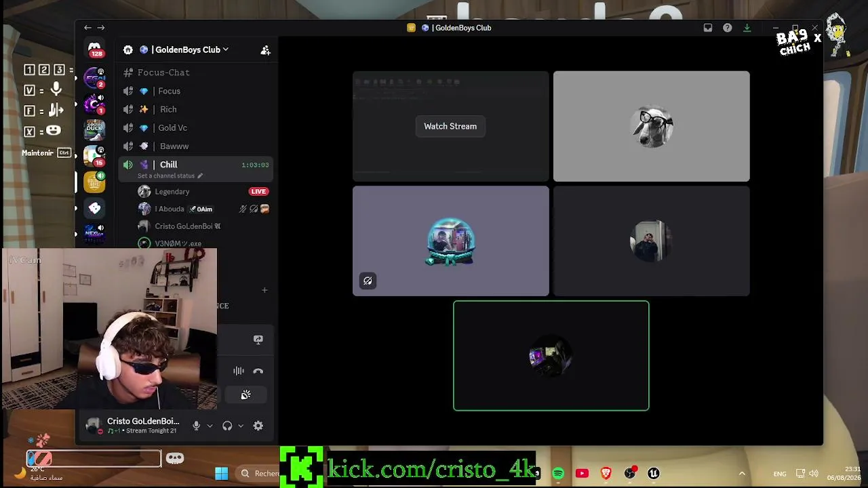Click the ENG language indicator
The width and height of the screenshot is (868, 488).
(780, 474)
